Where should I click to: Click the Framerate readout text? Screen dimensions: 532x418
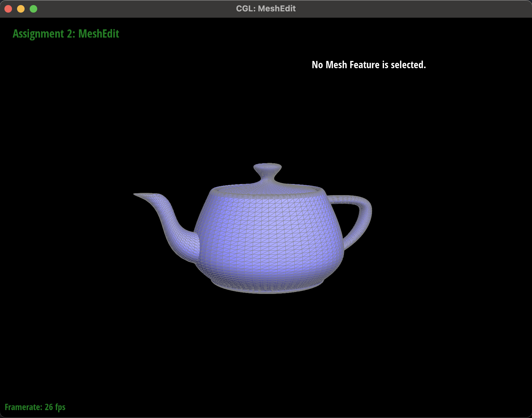point(35,407)
